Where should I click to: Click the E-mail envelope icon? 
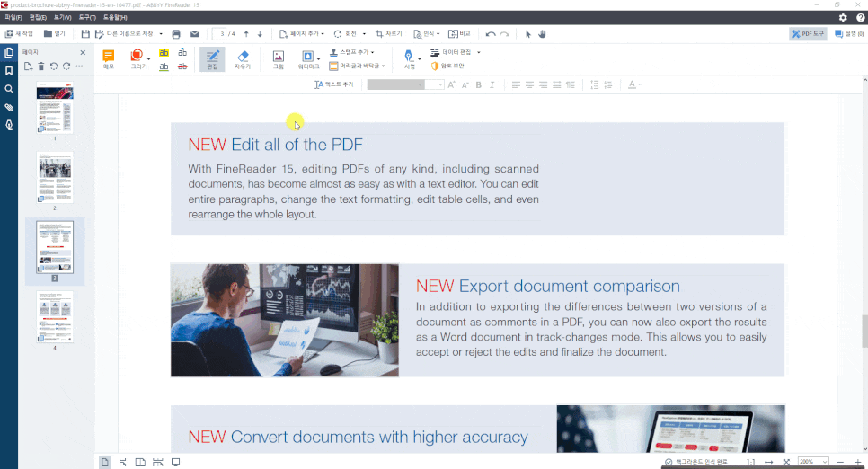(194, 34)
